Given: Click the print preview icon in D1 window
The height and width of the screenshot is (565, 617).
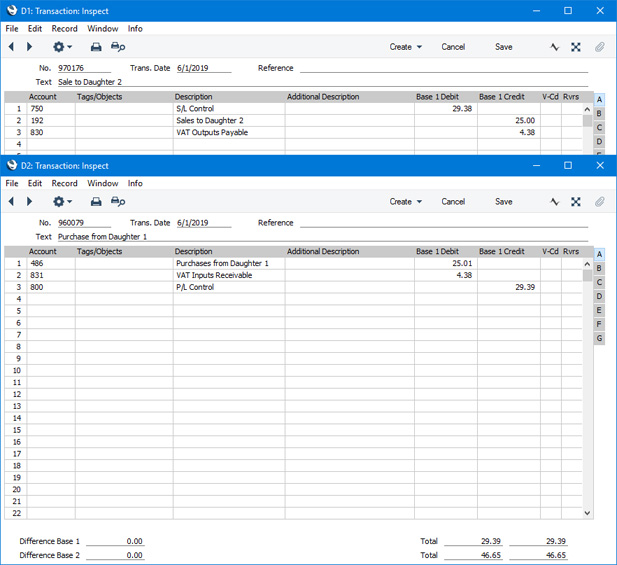Looking at the screenshot, I should point(118,47).
